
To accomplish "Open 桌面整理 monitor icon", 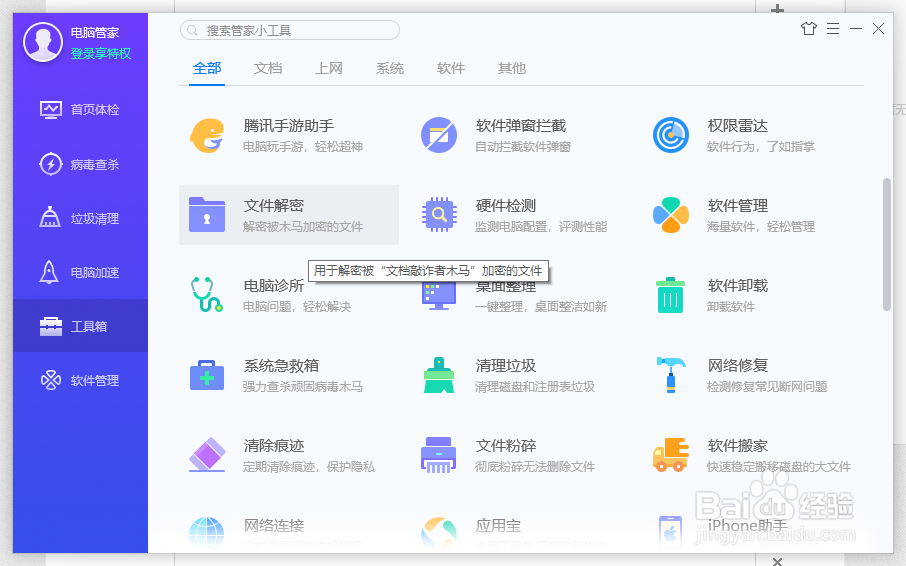I will coord(439,296).
